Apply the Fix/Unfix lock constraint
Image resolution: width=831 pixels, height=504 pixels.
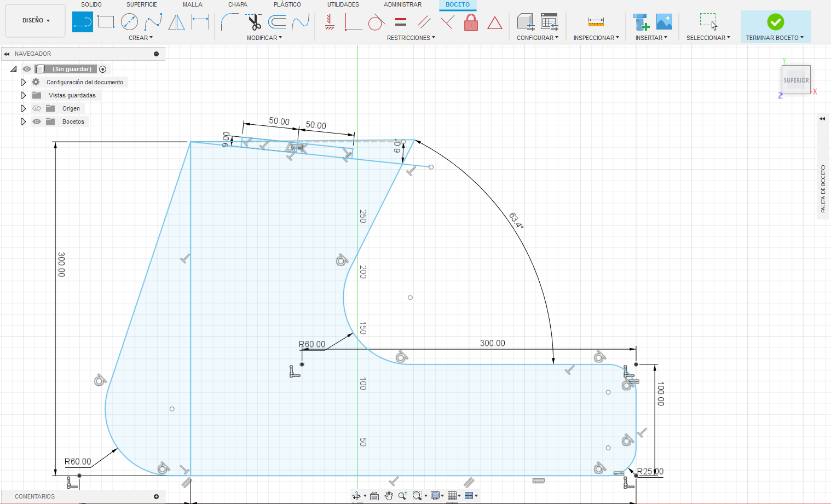coord(471,22)
